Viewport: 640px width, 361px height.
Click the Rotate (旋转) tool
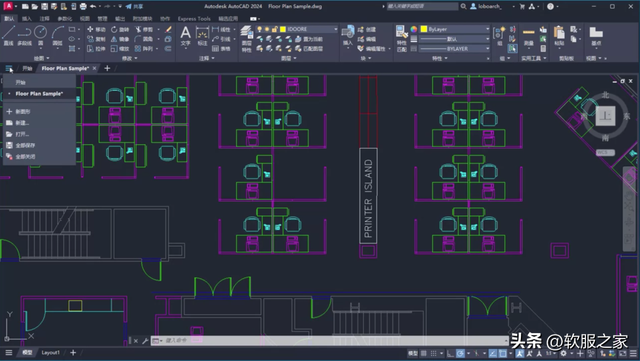120,29
